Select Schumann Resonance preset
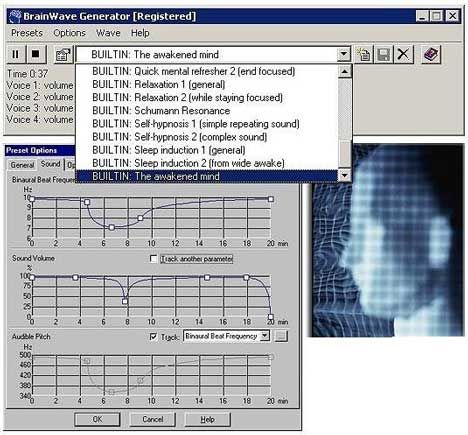 tap(207, 111)
